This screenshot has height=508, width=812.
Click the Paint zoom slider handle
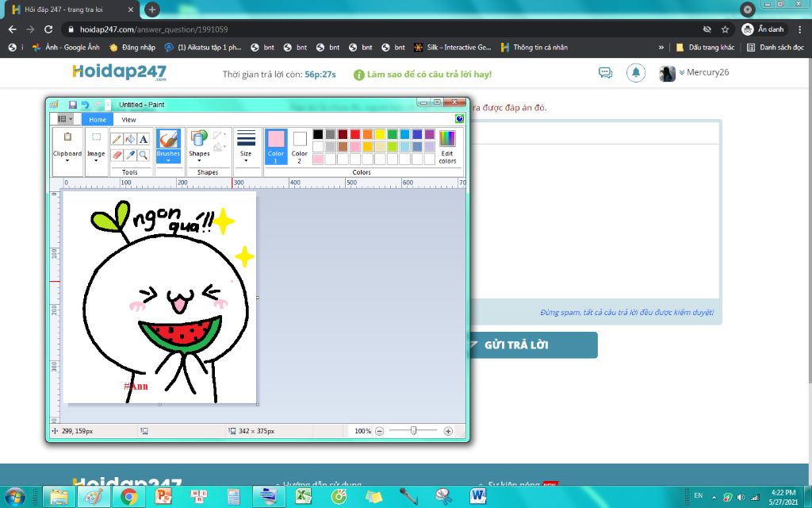(x=413, y=431)
